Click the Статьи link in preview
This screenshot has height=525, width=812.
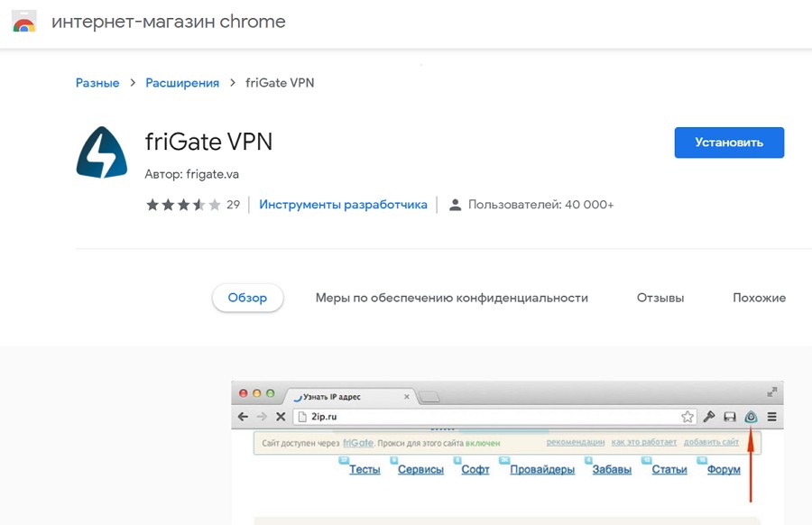pos(669,469)
